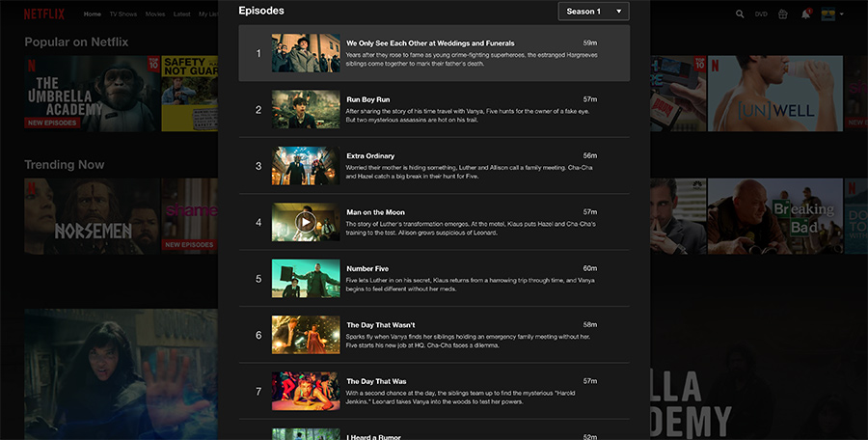Go to the Home tab
This screenshot has height=440, width=868.
93,14
